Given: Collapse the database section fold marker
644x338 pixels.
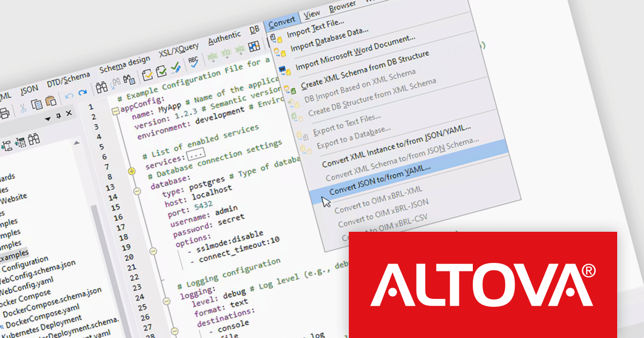Looking at the screenshot, I should pos(136,191).
